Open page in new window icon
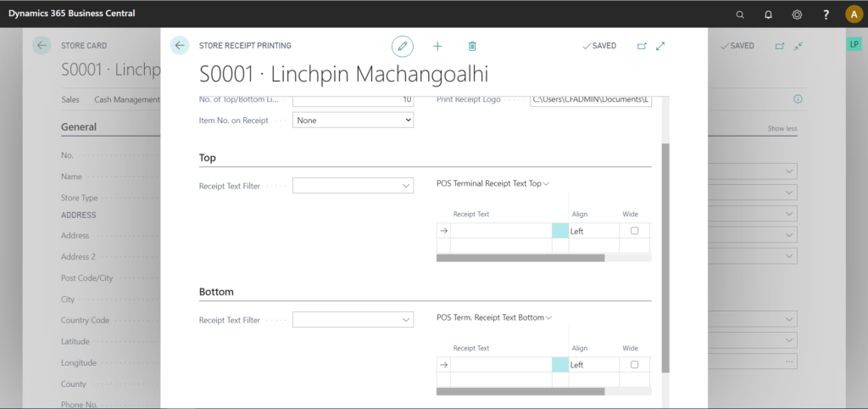Image resolution: width=868 pixels, height=409 pixels. coord(642,46)
